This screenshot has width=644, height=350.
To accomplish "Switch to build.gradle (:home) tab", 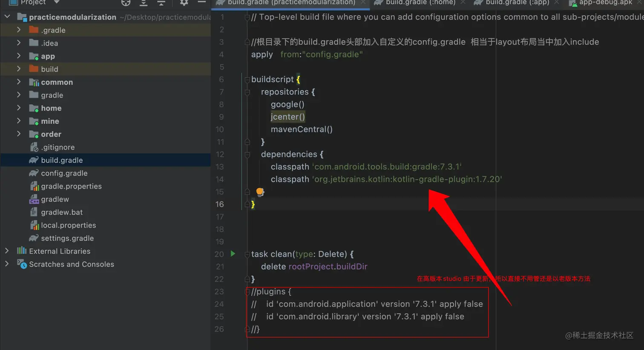I will click(420, 3).
